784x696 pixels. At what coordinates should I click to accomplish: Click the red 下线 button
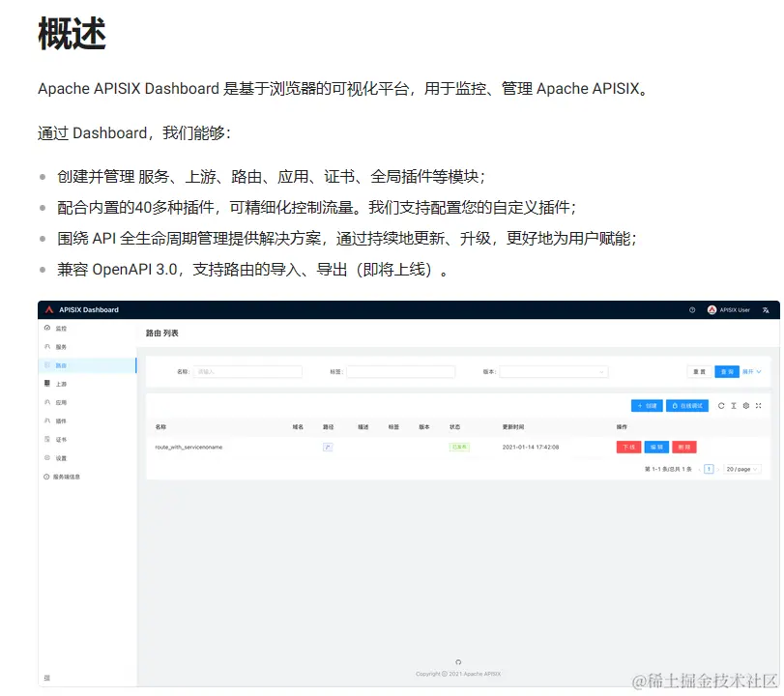[628, 447]
